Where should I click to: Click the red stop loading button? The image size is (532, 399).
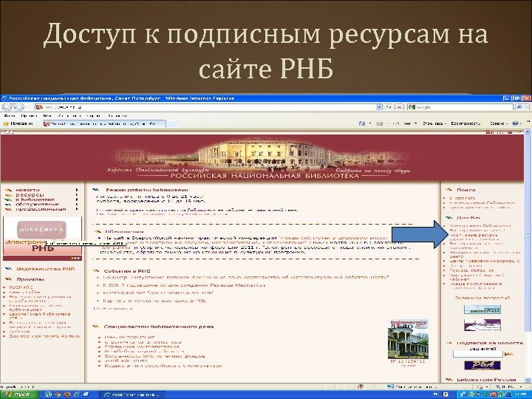click(399, 107)
